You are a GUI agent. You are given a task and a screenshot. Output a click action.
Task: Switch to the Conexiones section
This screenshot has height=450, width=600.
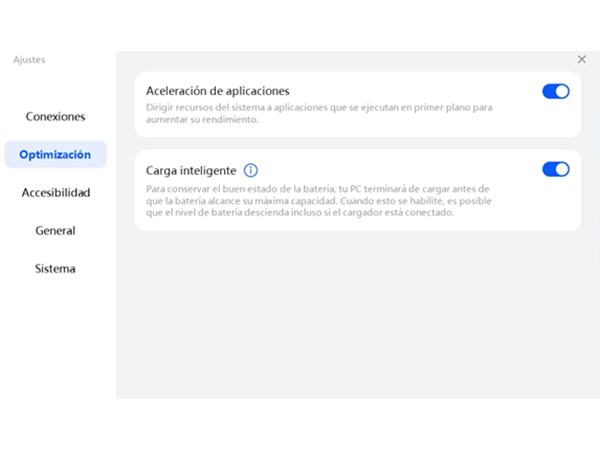[55, 116]
